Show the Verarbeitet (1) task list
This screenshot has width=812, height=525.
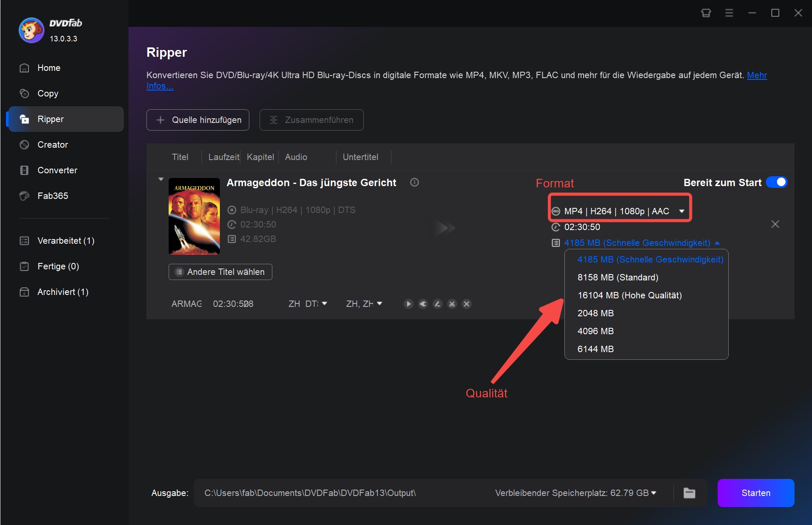[x=65, y=241]
